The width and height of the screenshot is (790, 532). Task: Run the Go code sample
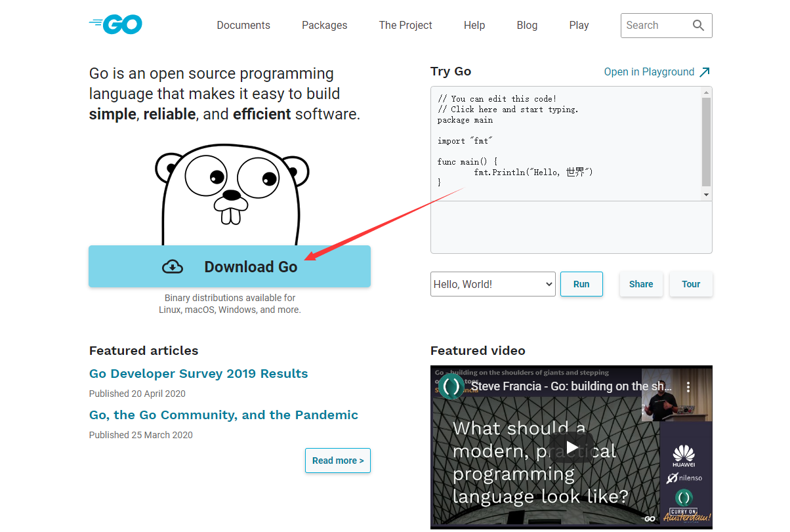pos(581,284)
